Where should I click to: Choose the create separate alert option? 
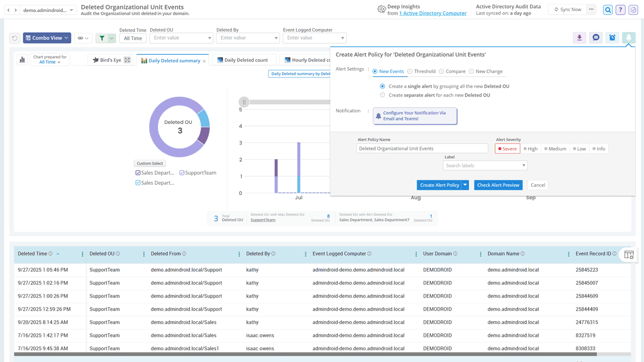click(383, 95)
